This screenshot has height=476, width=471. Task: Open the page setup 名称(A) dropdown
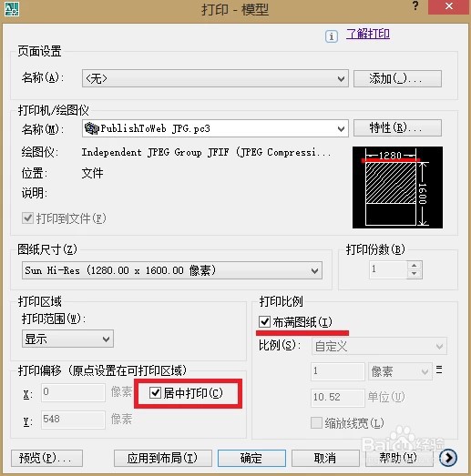click(x=215, y=78)
